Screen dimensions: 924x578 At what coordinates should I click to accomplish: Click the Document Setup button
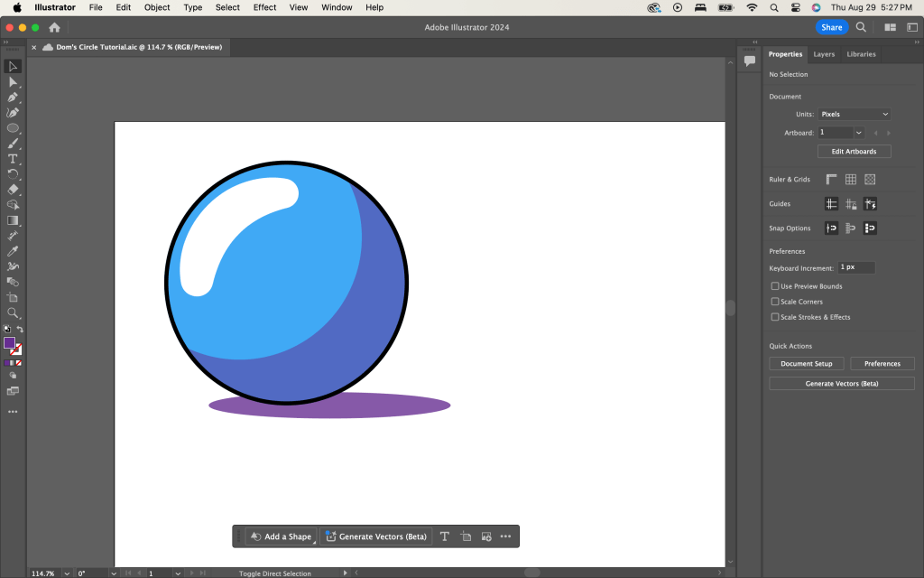point(806,363)
